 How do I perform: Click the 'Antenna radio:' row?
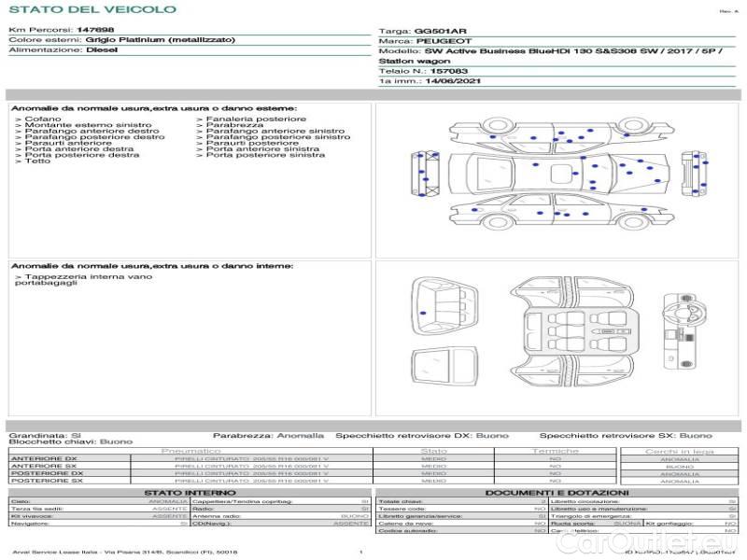coord(281,516)
